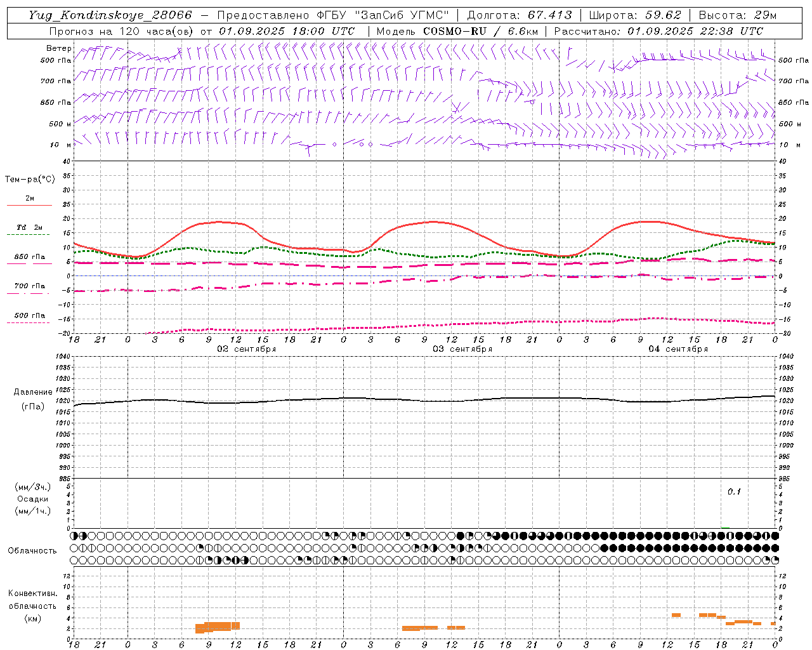Viewport: 812px width, 650px height.
Task: Click the model name COSMO-RU / 6.6км
Action: coord(480,31)
